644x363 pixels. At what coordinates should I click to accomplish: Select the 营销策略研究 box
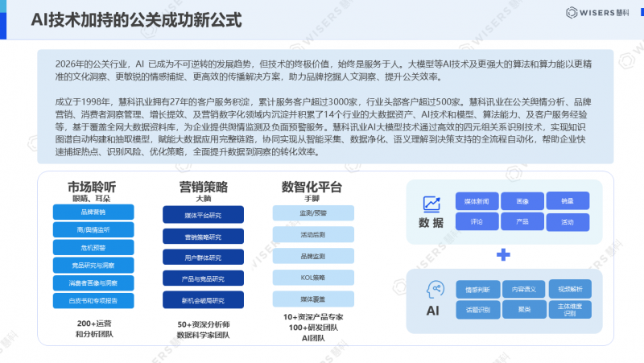[203, 237]
